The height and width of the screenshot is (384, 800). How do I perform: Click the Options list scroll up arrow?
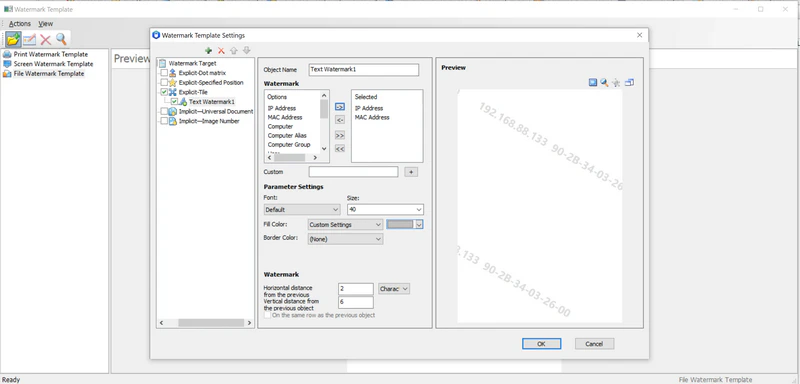tap(323, 95)
